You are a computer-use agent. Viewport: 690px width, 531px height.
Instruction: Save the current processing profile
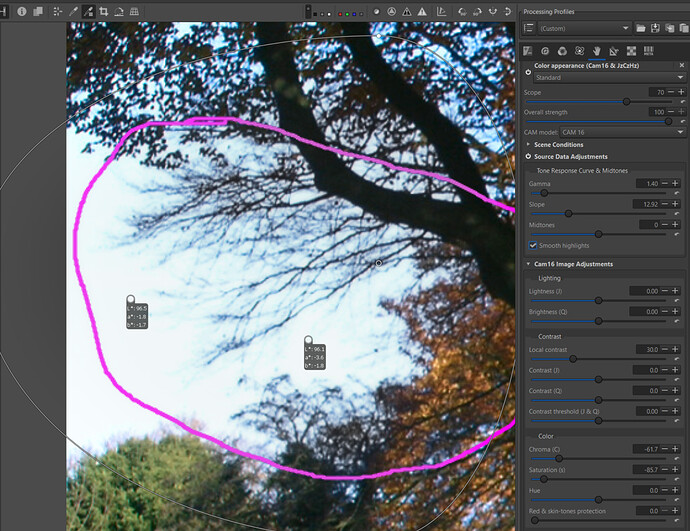tap(655, 28)
